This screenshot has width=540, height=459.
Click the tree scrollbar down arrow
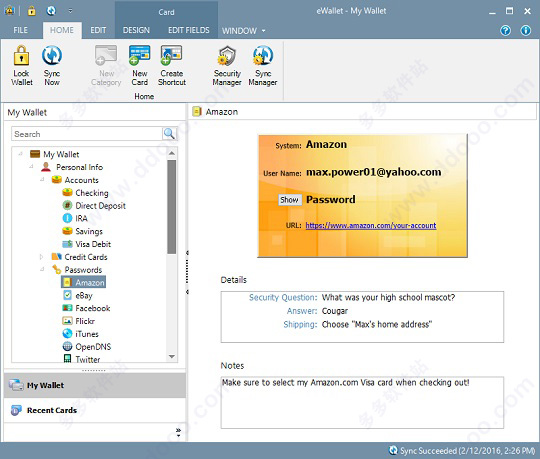point(172,357)
